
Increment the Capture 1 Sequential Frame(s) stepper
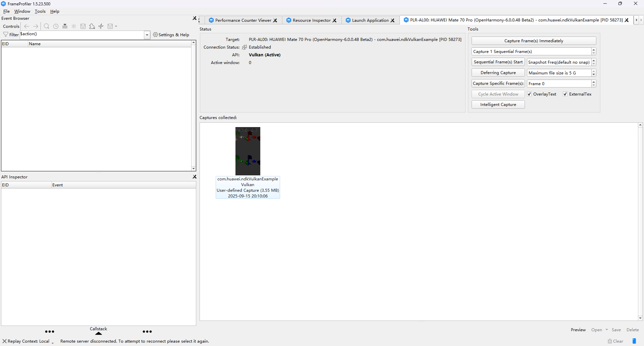[594, 50]
